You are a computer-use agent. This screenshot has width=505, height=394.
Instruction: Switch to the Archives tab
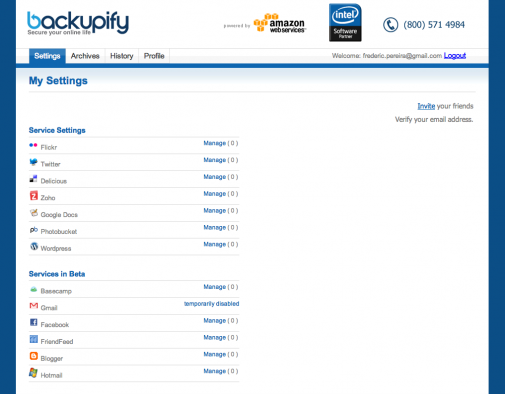85,56
